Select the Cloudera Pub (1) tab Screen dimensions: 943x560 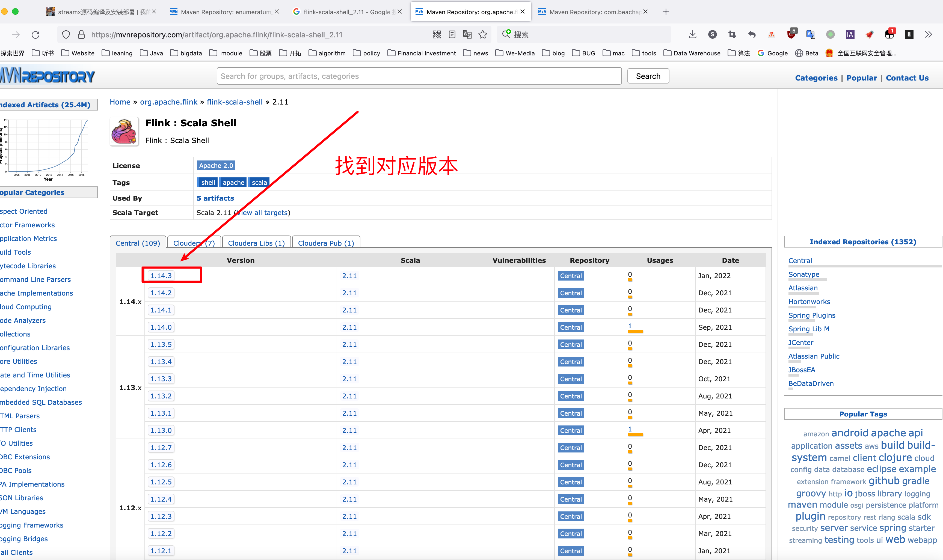[326, 243]
